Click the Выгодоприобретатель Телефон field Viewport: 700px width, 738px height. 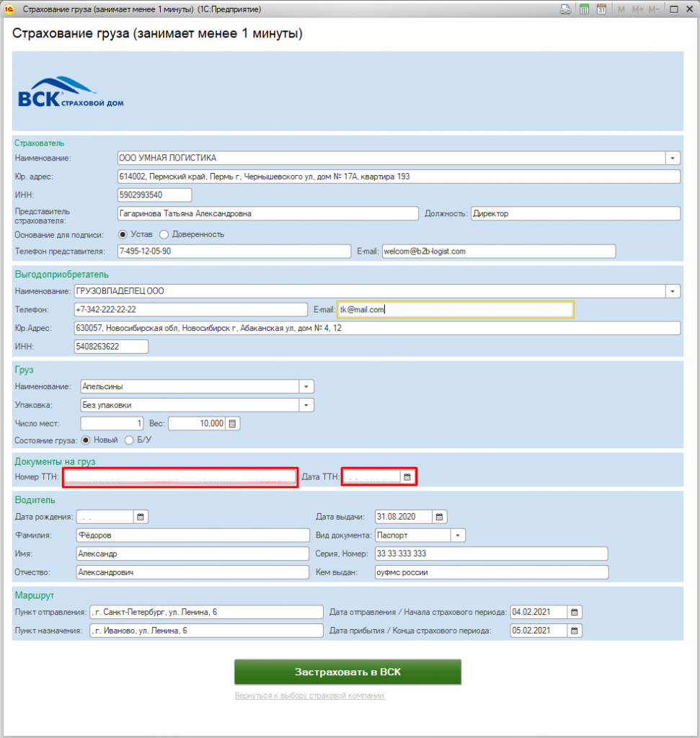pyautogui.click(x=190, y=310)
